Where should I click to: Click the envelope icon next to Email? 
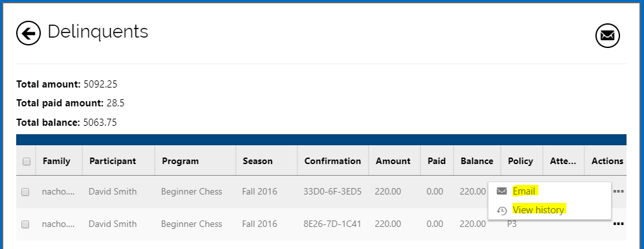point(501,191)
